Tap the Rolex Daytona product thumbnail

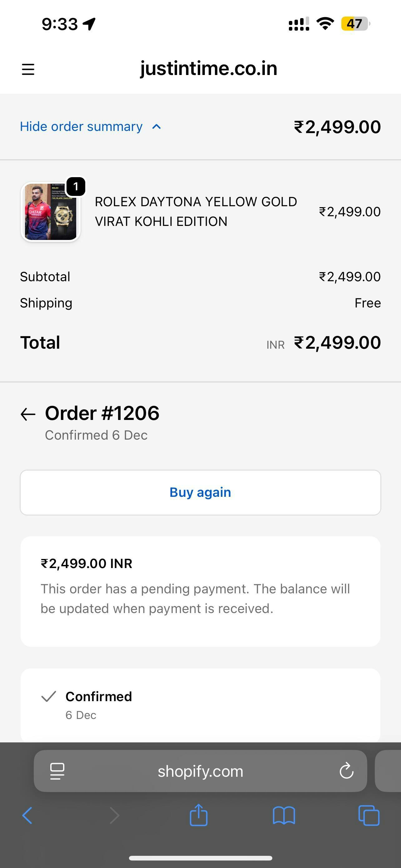[x=50, y=212]
